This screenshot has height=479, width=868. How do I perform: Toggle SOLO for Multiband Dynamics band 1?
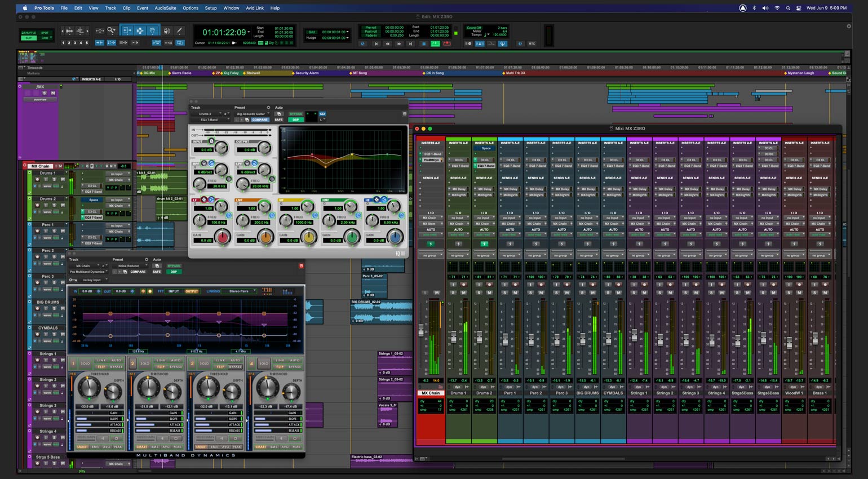point(86,363)
